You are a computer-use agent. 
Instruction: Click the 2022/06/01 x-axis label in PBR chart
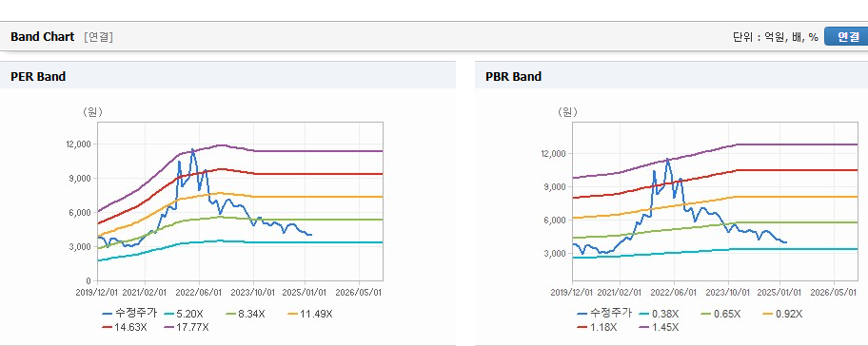tap(674, 292)
